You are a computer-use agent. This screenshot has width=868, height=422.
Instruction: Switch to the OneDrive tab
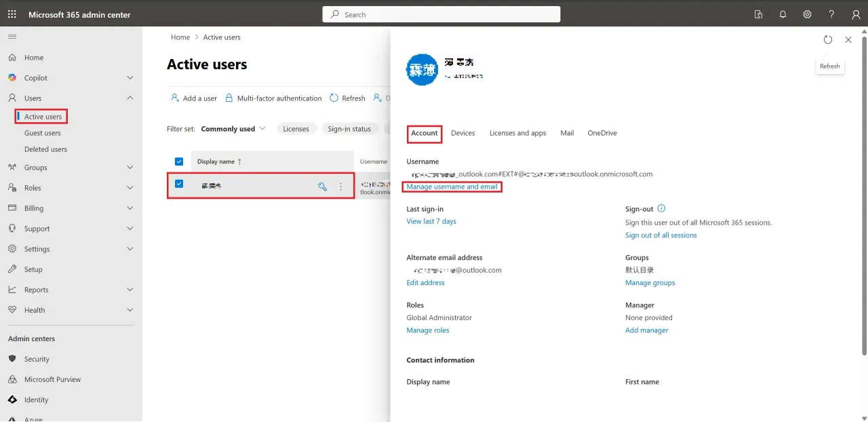tap(602, 133)
